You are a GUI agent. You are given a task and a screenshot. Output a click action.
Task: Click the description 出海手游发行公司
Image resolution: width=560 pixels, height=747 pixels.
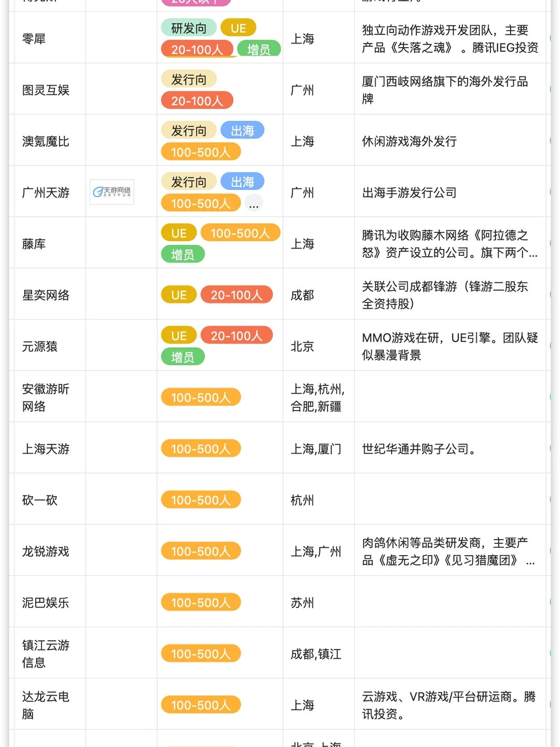click(409, 193)
